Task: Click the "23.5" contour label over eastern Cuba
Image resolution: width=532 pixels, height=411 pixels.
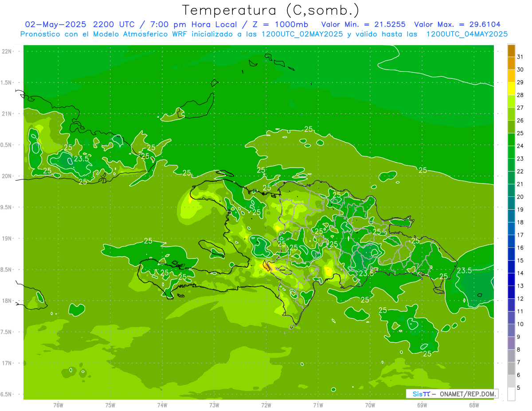Action: click(82, 158)
